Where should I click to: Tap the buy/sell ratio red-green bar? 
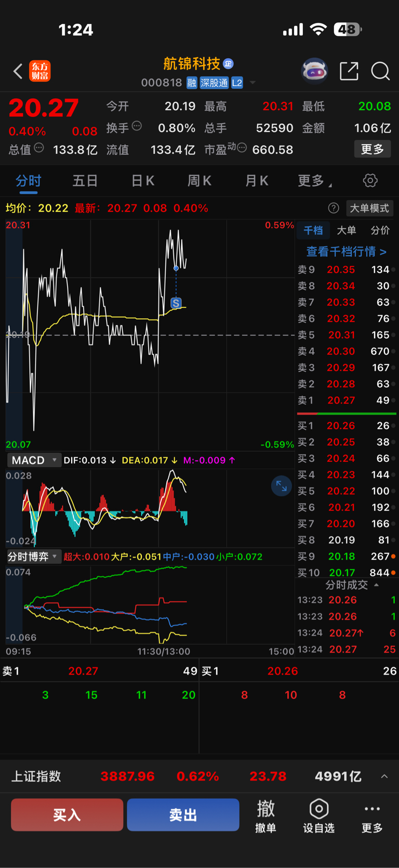click(347, 413)
